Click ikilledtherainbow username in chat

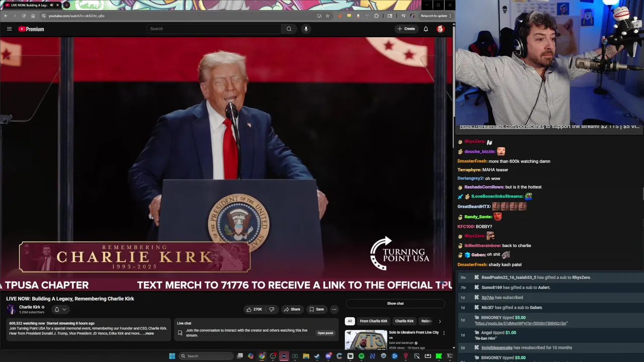pyautogui.click(x=482, y=246)
